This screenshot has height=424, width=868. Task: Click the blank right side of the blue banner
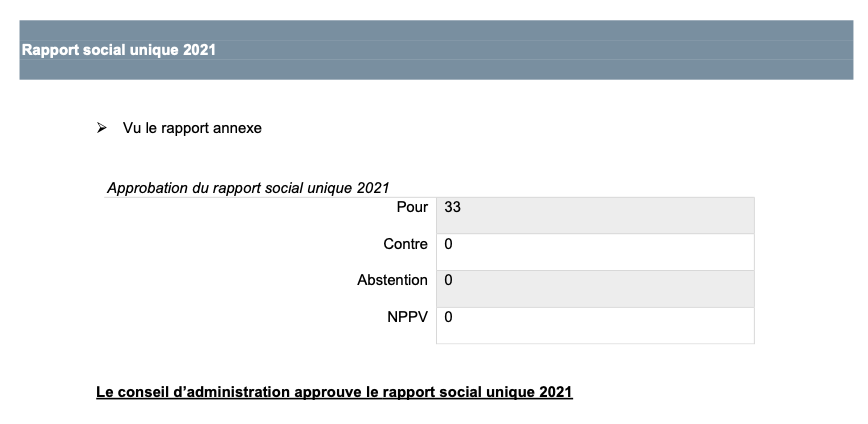pos(554,50)
